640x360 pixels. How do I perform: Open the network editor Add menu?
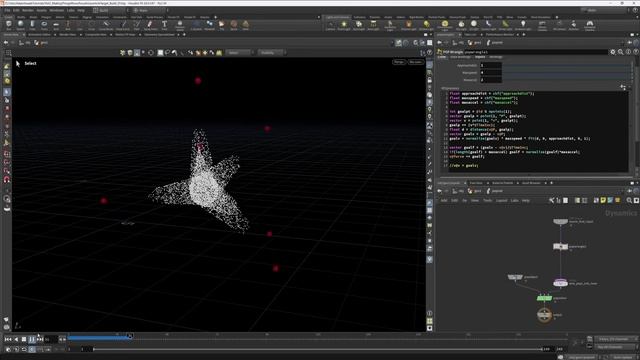(444, 200)
